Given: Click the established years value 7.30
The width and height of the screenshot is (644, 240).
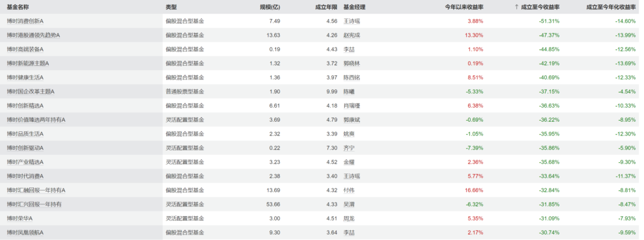Looking at the screenshot, I should click(x=332, y=148).
